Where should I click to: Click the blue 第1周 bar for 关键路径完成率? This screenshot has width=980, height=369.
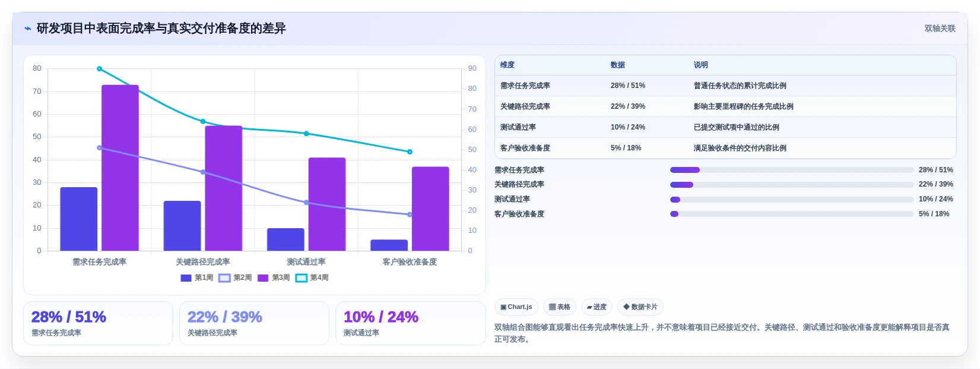pos(182,226)
